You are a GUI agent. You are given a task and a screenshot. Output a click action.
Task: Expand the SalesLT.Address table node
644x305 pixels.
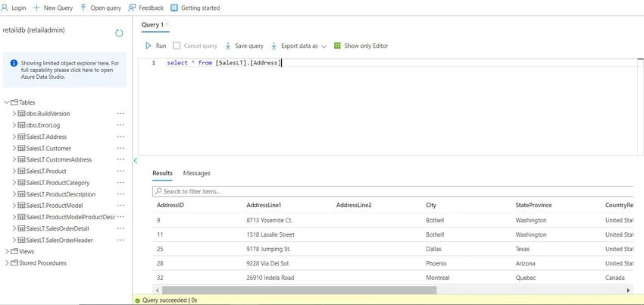[14, 137]
